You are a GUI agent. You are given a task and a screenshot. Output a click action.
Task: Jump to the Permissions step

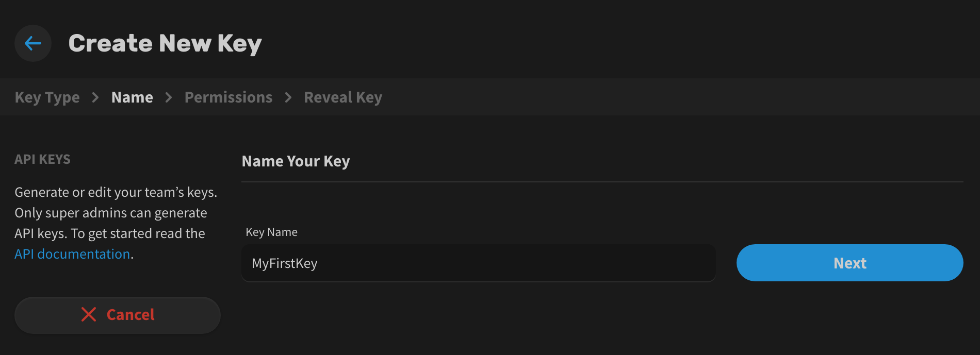pos(228,97)
